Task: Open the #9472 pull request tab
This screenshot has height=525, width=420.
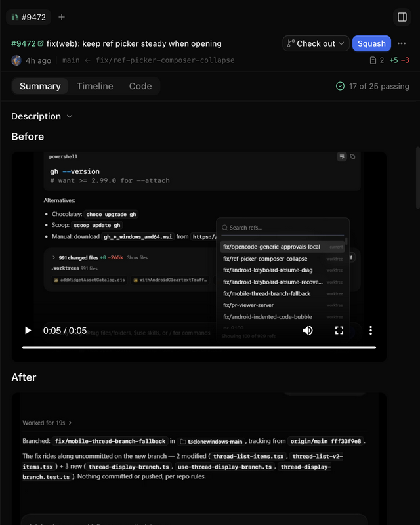Action: point(28,17)
